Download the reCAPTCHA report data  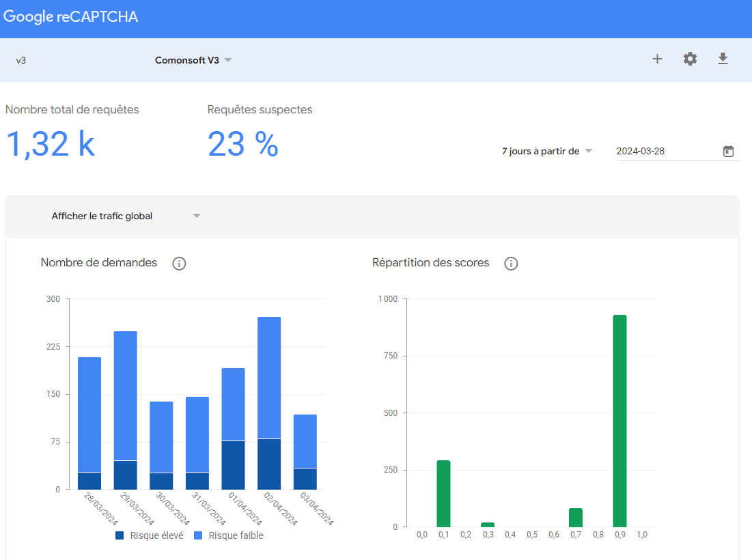click(723, 59)
